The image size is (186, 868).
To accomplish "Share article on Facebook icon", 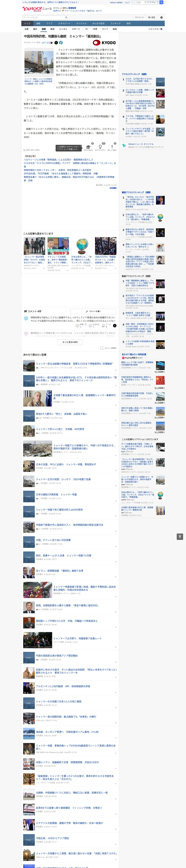I will point(61,43).
